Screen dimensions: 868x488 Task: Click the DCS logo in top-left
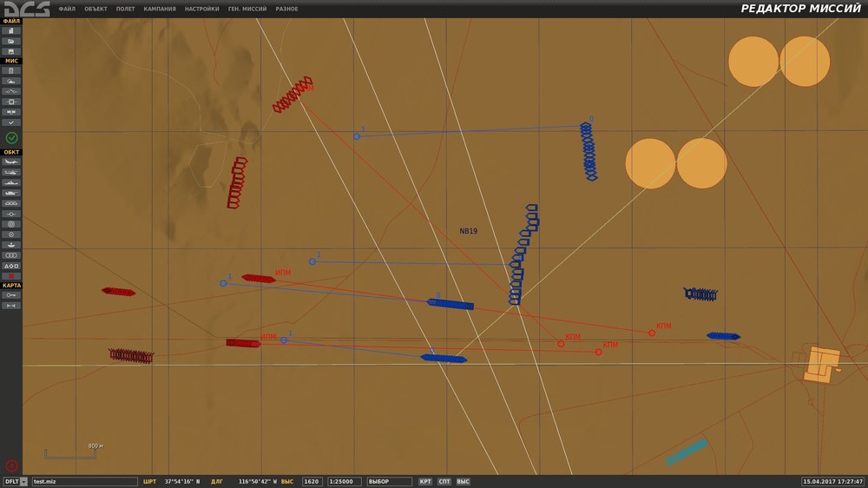(x=27, y=9)
